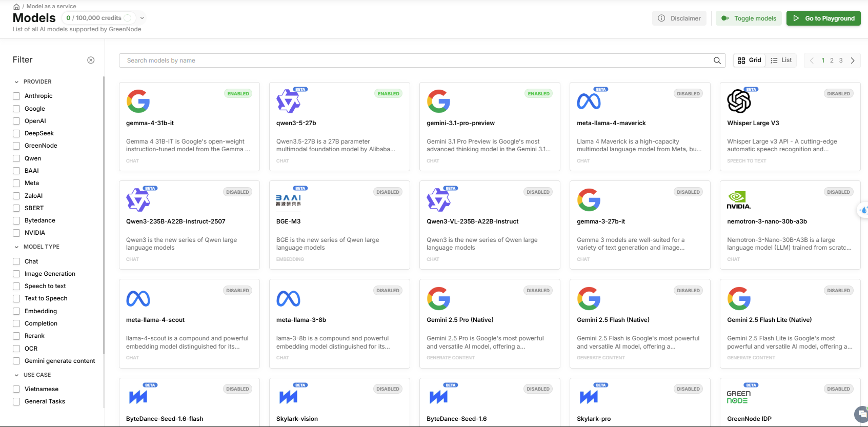Click the BAAI logo on BGE-M3 card

tap(289, 200)
